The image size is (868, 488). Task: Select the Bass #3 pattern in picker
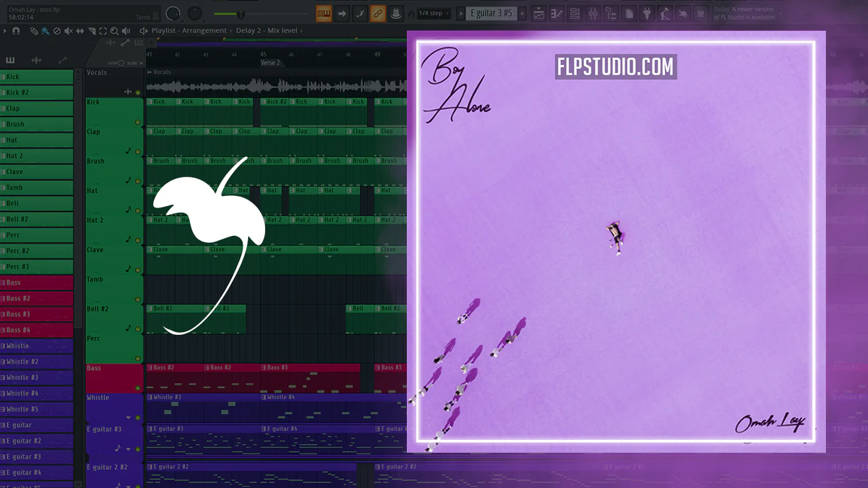(37, 314)
